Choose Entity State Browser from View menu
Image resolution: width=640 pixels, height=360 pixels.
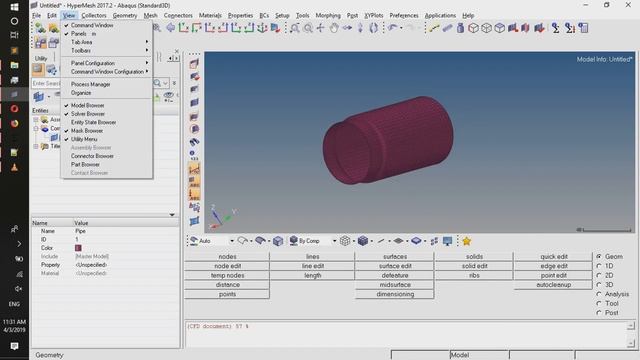click(93, 122)
